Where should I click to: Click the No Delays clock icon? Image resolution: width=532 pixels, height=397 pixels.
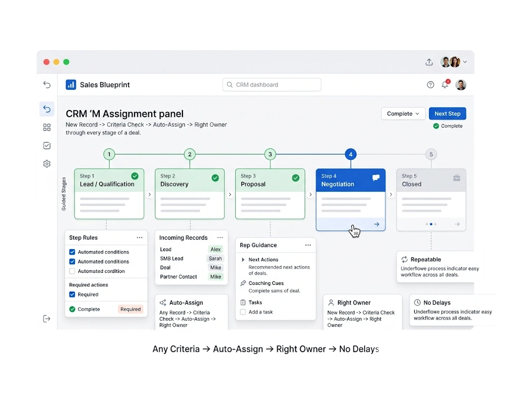[417, 303]
